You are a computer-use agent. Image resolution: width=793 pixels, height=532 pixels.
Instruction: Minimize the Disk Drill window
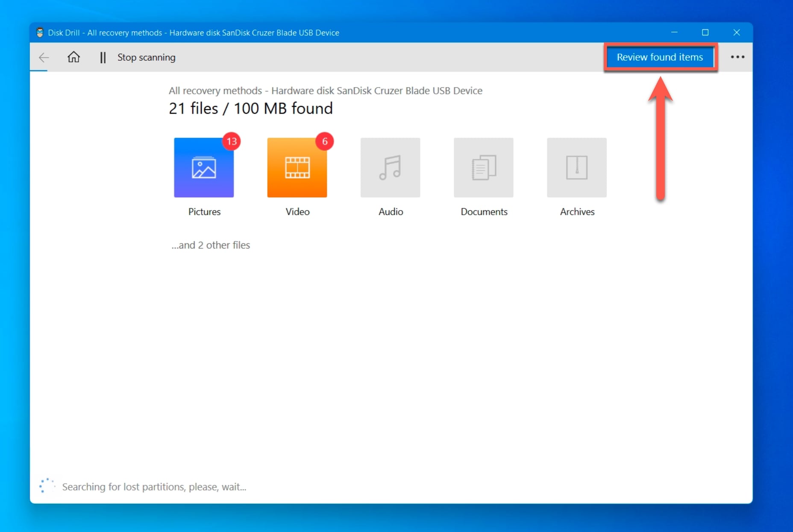674,32
